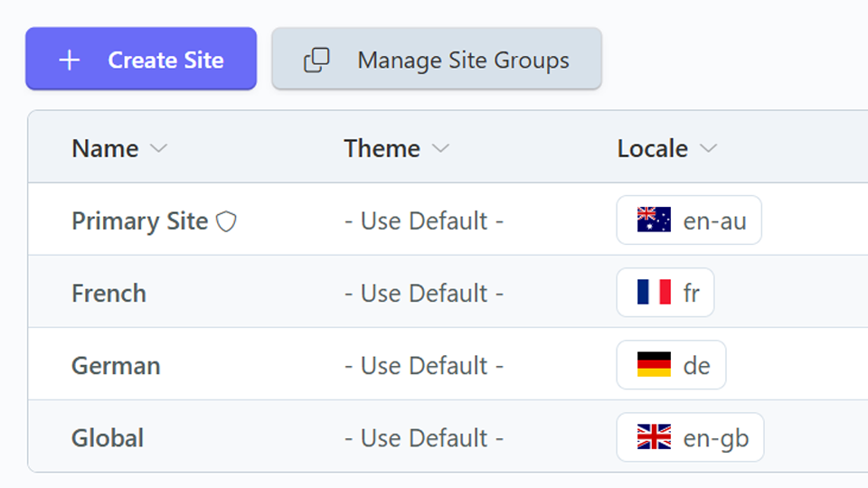Select the en-au locale text
The width and height of the screenshot is (868, 488).
pos(714,221)
